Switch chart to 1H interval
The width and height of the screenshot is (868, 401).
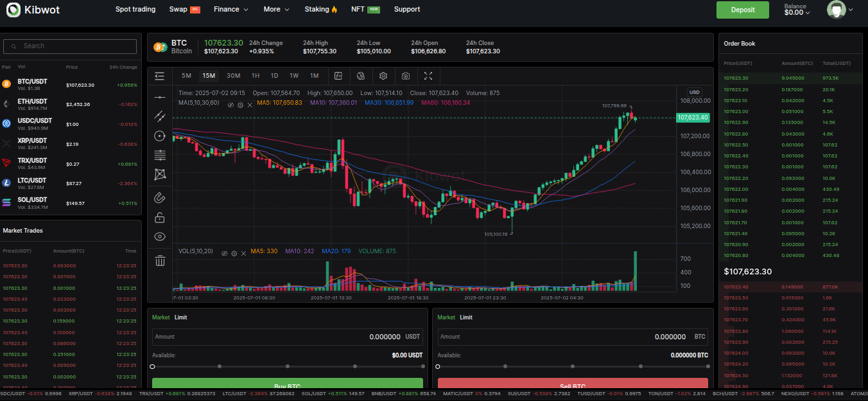click(x=256, y=76)
